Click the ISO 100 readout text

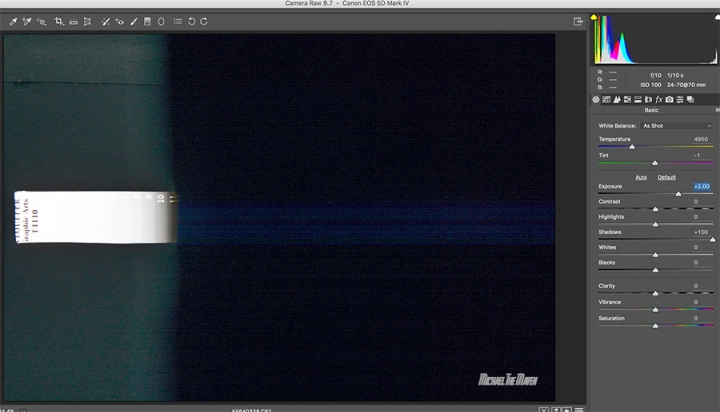651,85
